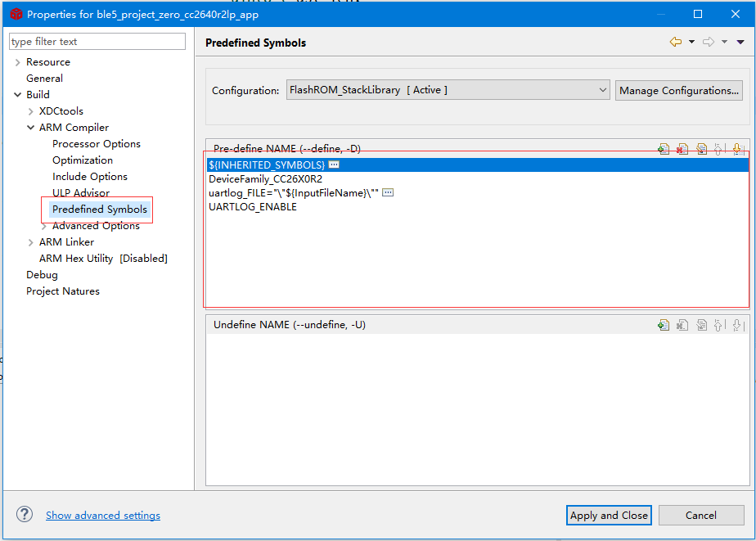Select the ARM Linker tree item label
This screenshot has width=756, height=541.
[x=66, y=242]
